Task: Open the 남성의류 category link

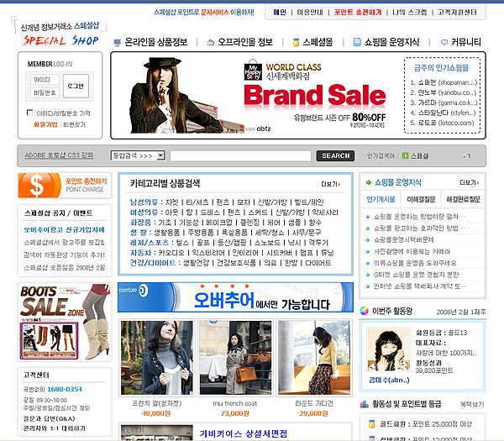Action: (x=144, y=202)
